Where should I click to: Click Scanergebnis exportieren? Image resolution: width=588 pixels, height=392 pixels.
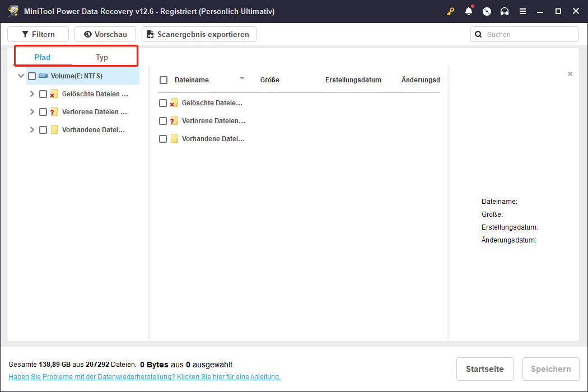[x=199, y=34]
